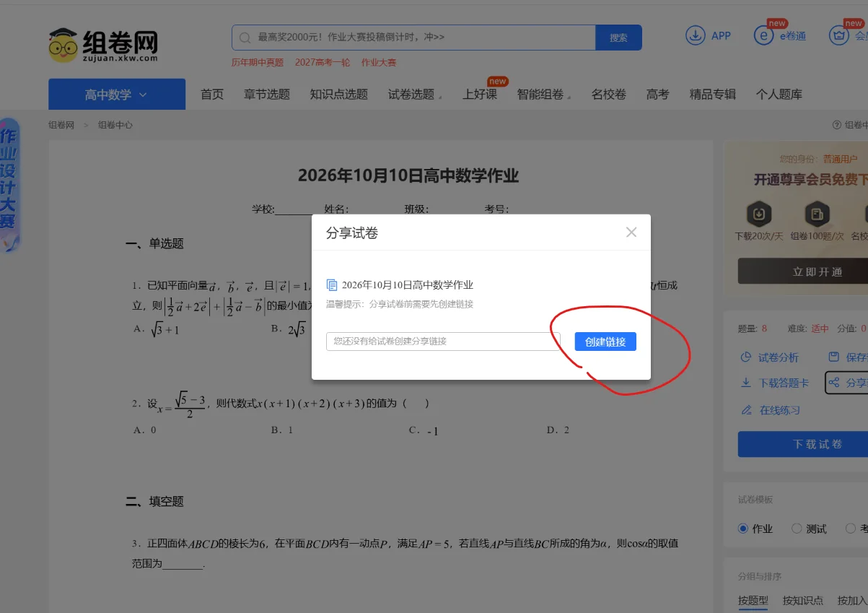This screenshot has height=613, width=868.
Task: Open the 上好课 menu item
Action: 480,95
